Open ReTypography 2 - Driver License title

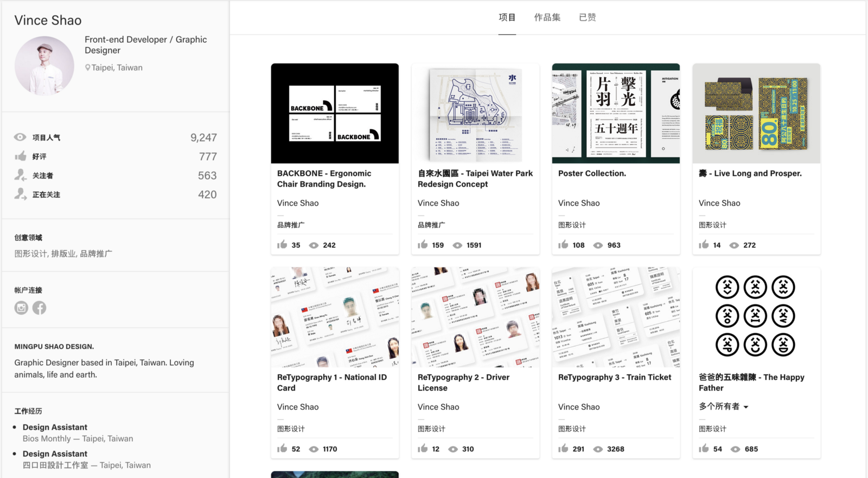coord(463,383)
